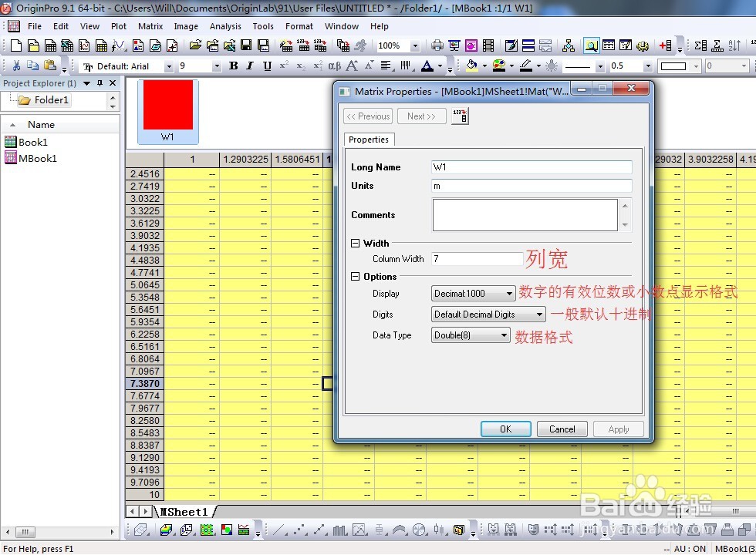The height and width of the screenshot is (555, 756).
Task: Click the light source sun icon
Action: pos(551,66)
